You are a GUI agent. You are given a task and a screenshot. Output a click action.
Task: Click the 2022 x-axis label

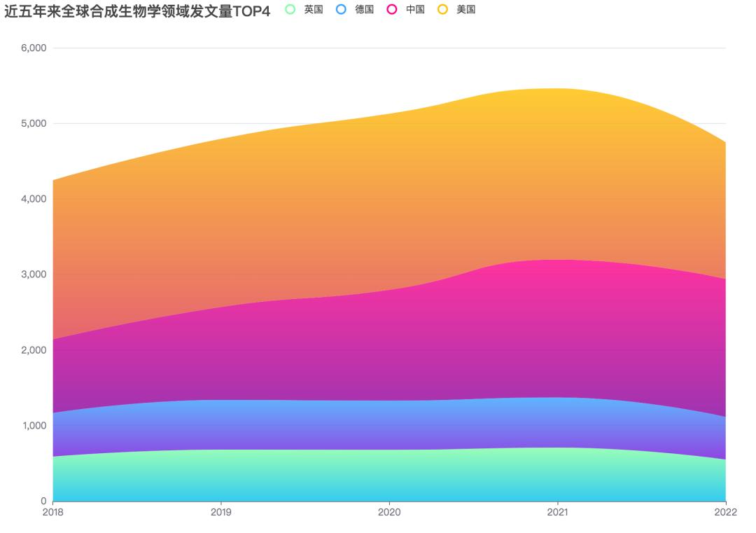(726, 512)
